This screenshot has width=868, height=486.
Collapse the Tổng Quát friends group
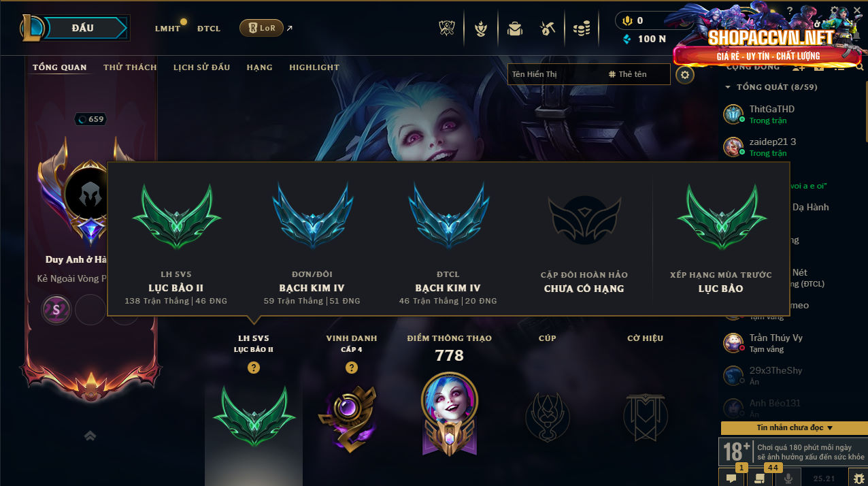coord(727,87)
